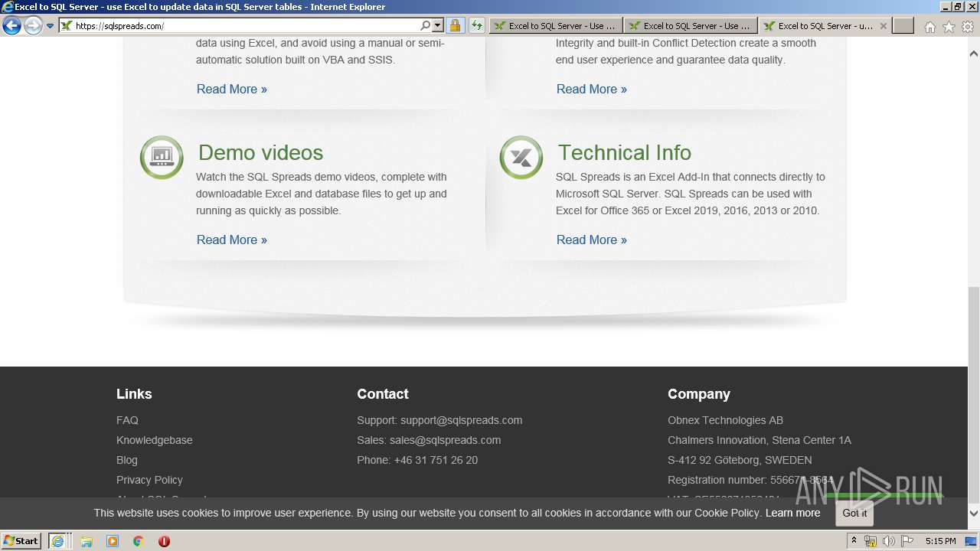Screen dimensions: 980x551
Task: Open the Tools gear icon
Action: (968, 27)
